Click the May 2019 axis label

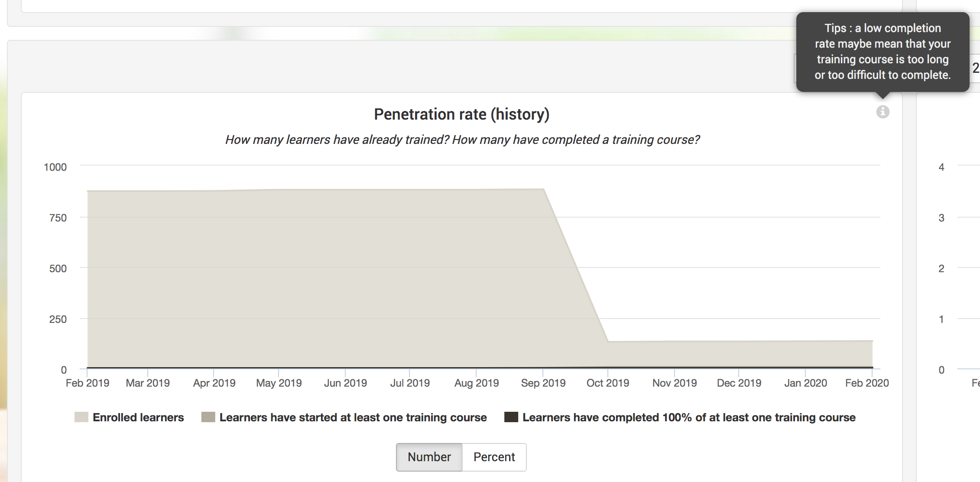[x=279, y=383]
